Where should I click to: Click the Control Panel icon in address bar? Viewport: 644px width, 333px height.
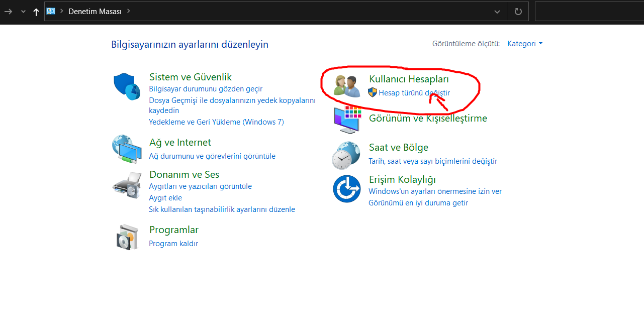click(51, 11)
